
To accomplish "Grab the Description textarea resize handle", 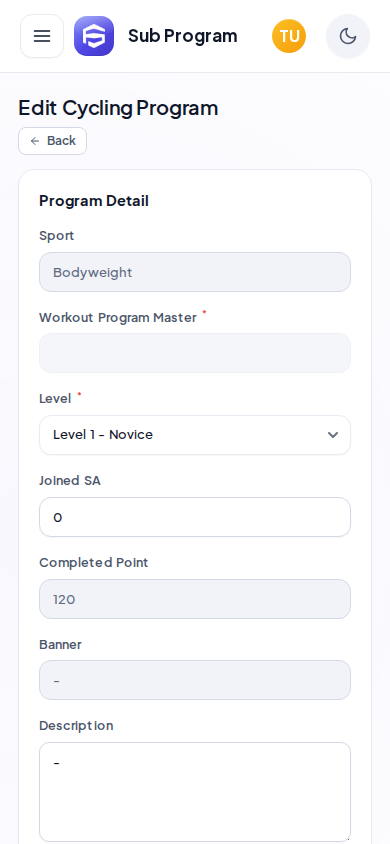I will 347,838.
